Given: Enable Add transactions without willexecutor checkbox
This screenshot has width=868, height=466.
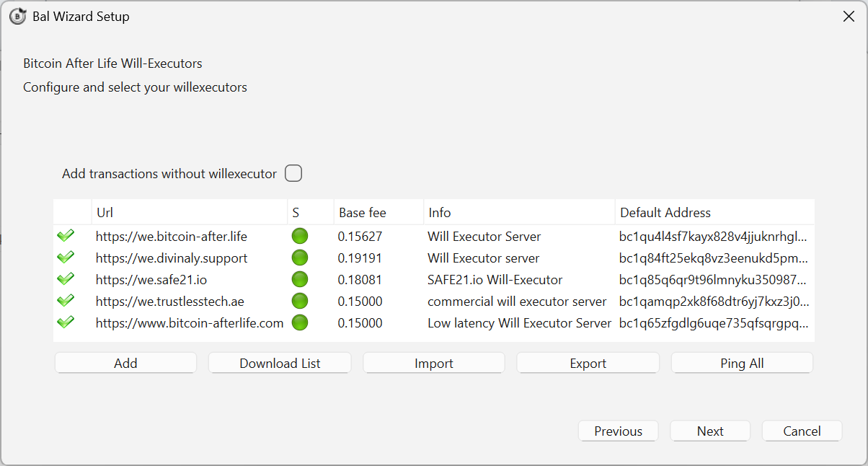Looking at the screenshot, I should point(293,173).
